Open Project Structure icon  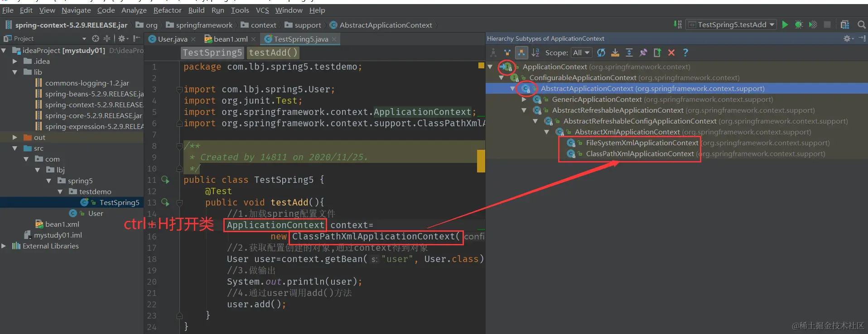click(x=845, y=24)
